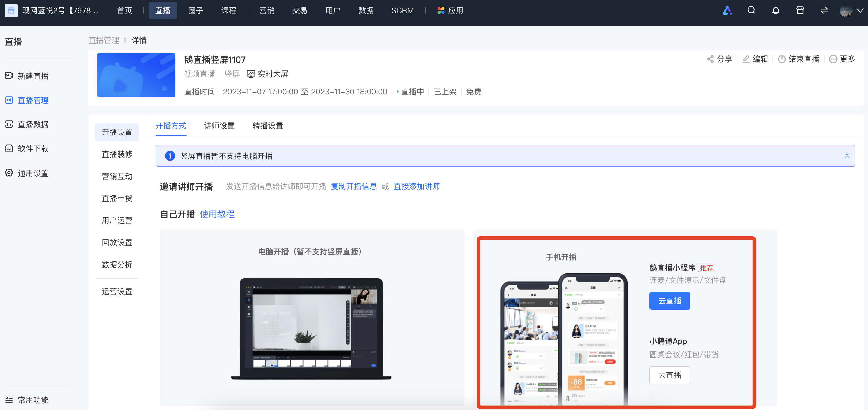Switch to the 转播设置 tab

[268, 126]
